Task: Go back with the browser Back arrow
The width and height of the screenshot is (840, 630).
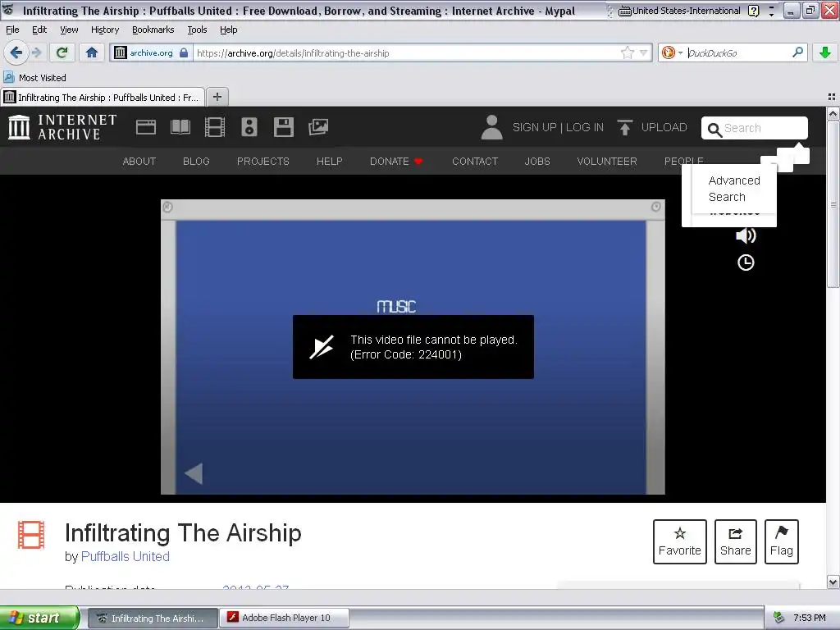Action: coord(16,52)
